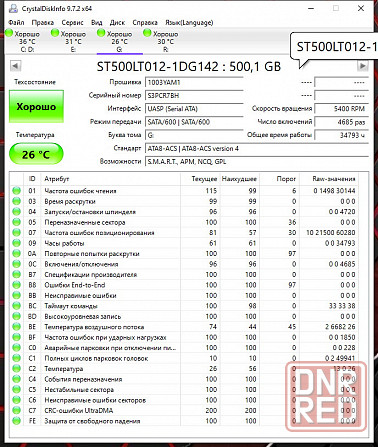Click the green status icon of attribute C0
Viewport: 378px width, 447px height.
(x=16, y=348)
